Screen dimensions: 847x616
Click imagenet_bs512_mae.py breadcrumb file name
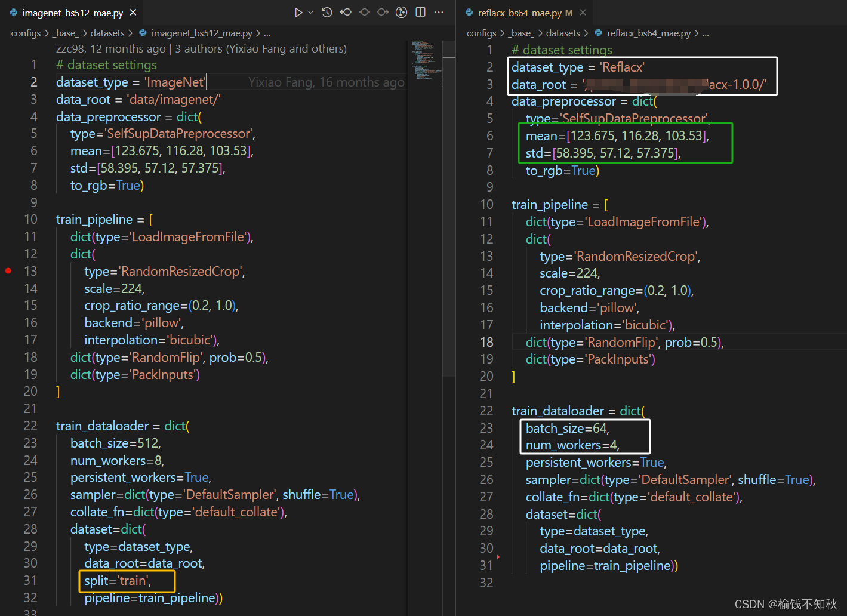pos(202,33)
